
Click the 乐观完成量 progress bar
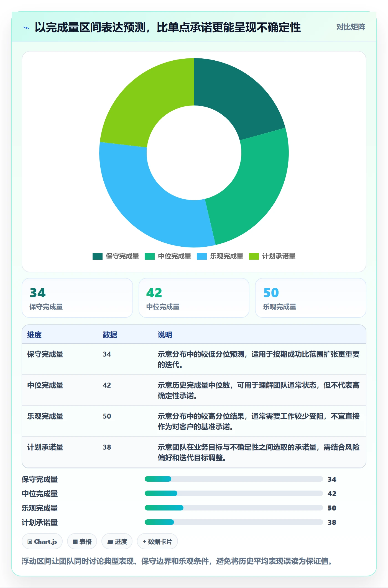tap(234, 508)
